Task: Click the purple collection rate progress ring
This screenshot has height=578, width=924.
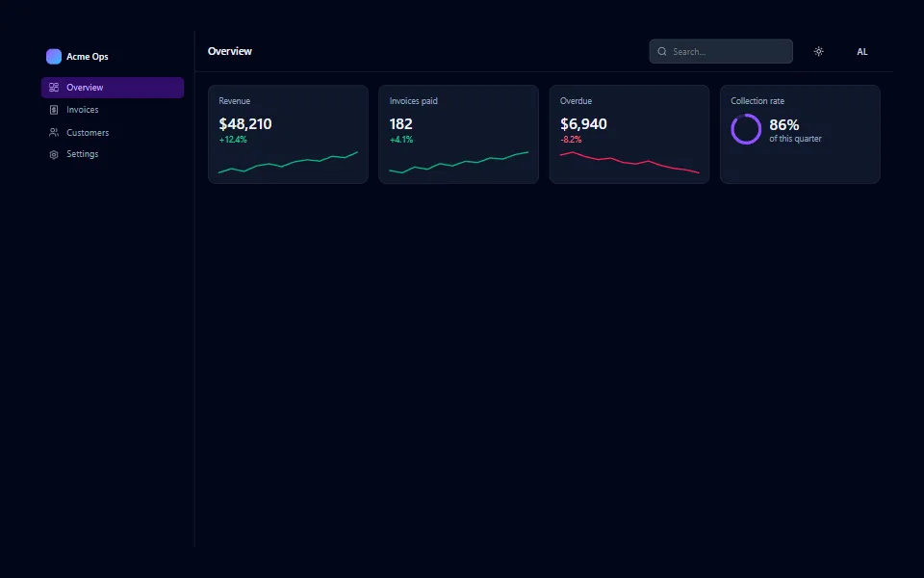Action: (x=746, y=129)
